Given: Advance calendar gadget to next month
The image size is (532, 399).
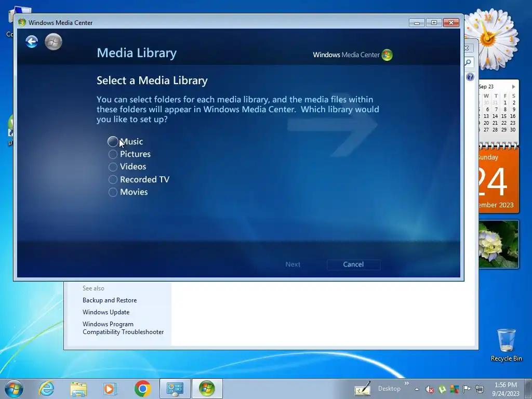Looking at the screenshot, I should [513, 87].
